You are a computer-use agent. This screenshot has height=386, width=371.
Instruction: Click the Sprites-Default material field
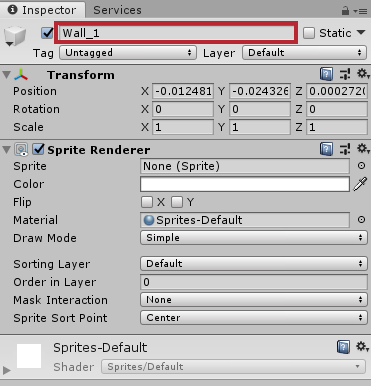tap(245, 220)
